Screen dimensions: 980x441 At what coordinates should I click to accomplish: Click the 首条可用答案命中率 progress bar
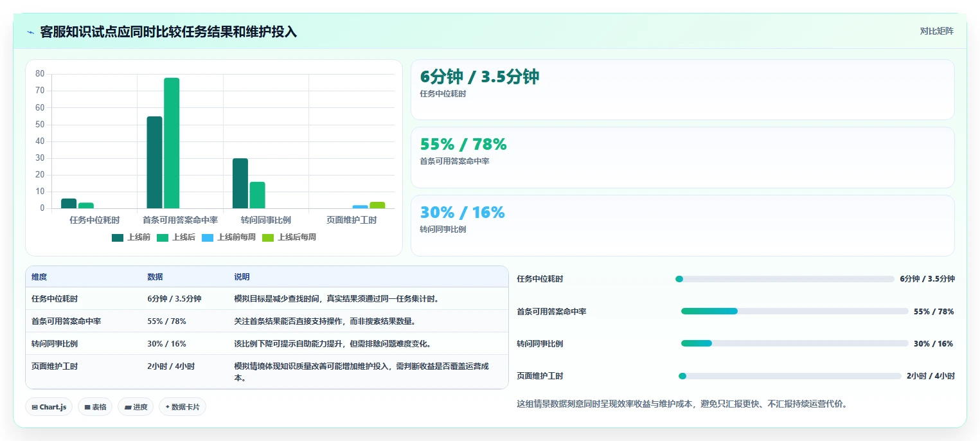795,311
